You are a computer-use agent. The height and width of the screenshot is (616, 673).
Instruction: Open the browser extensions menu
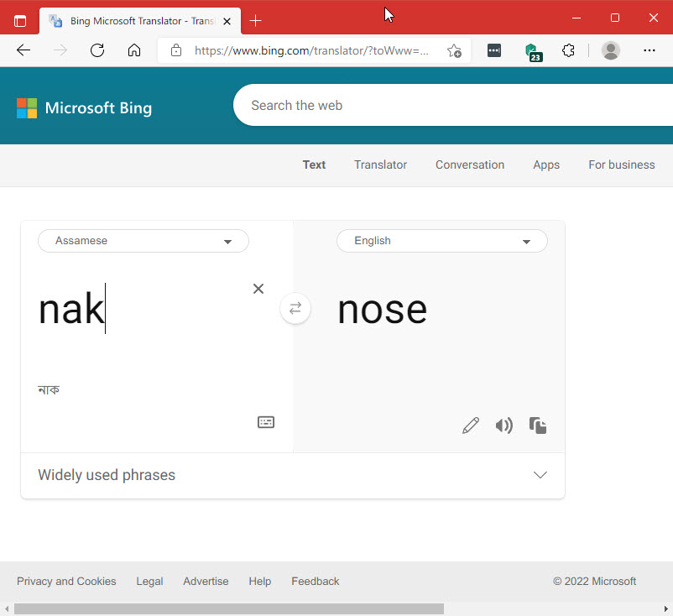(568, 50)
